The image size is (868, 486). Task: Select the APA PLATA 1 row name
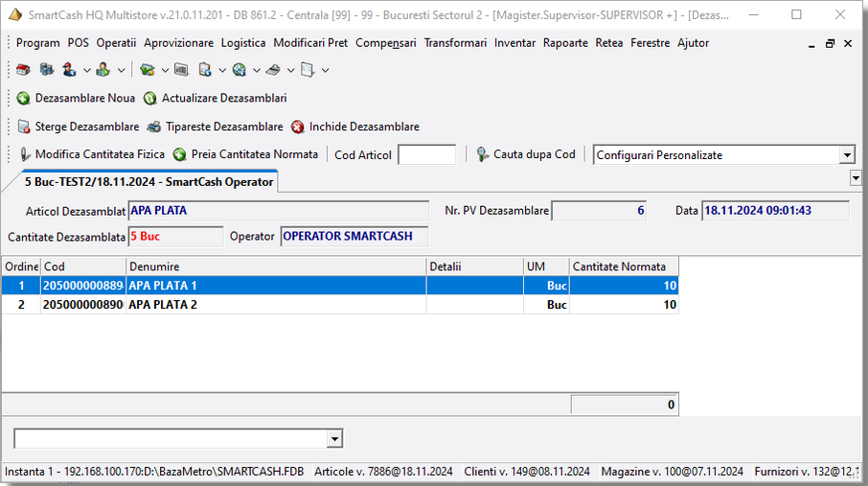point(163,286)
